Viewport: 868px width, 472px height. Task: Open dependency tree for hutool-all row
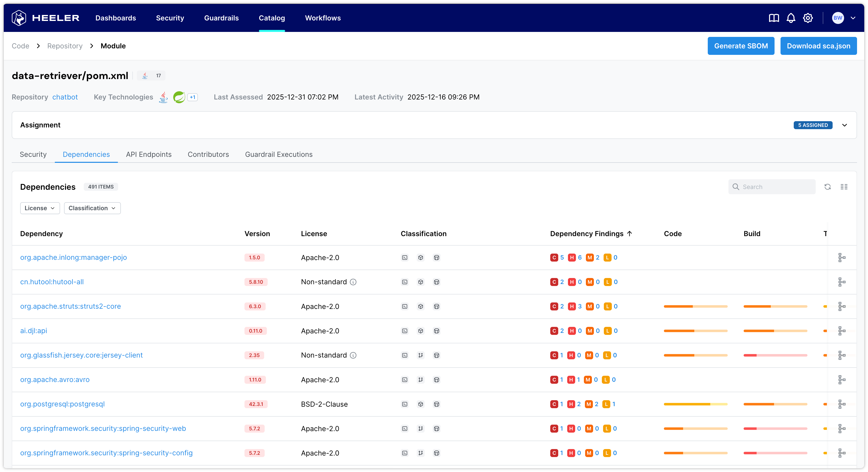pyautogui.click(x=841, y=282)
